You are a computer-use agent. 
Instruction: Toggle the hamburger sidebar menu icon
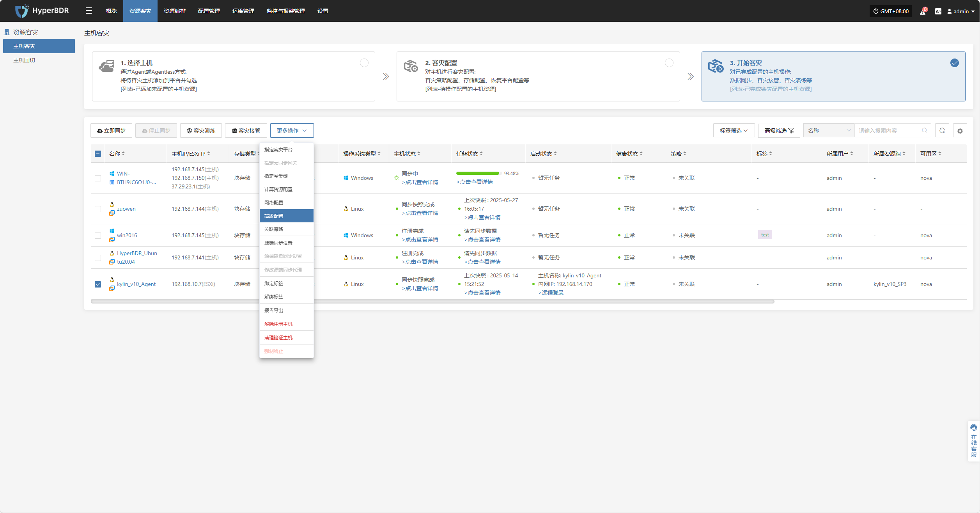89,11
